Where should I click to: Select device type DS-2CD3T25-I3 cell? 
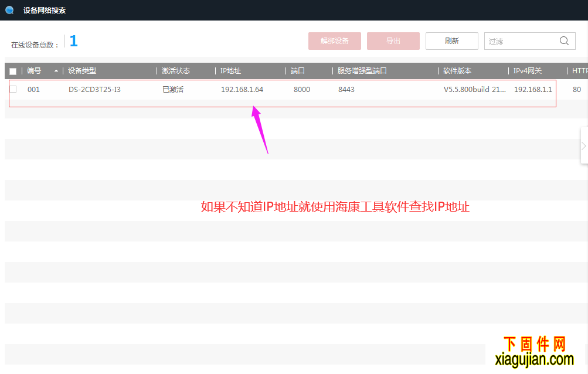tap(94, 89)
